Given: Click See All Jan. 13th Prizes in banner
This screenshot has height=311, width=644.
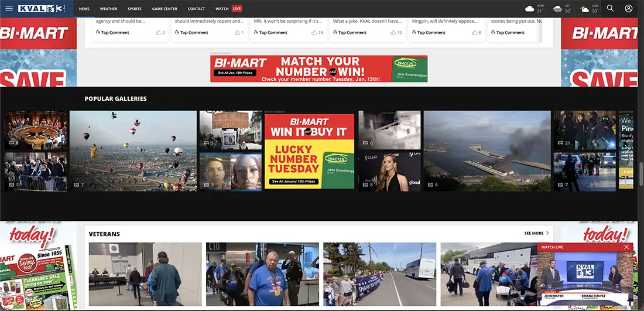Looking at the screenshot, I should [x=235, y=73].
